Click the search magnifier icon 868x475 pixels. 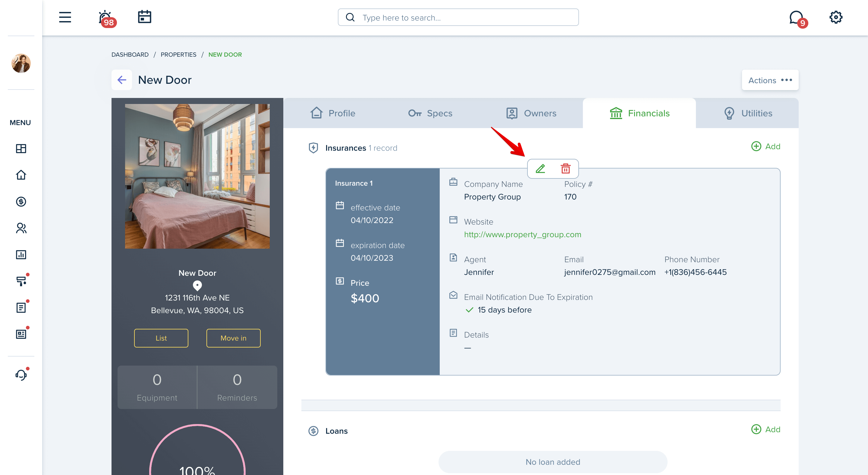pos(351,17)
